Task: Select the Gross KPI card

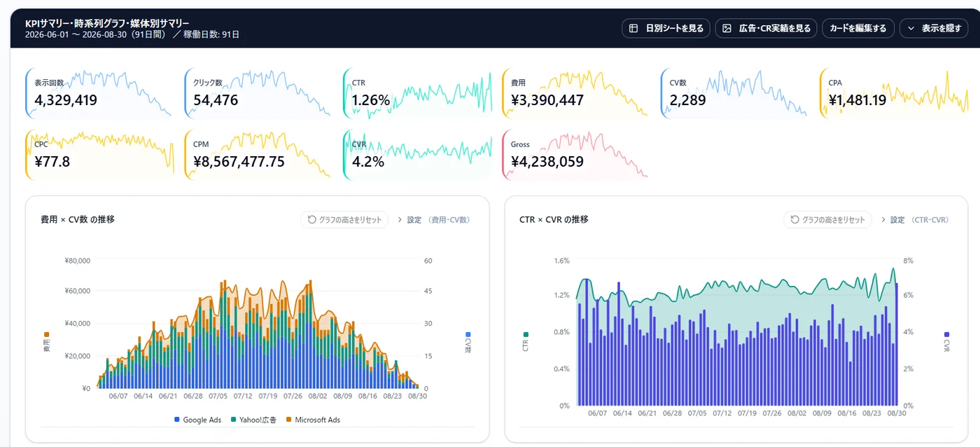Action: point(575,155)
